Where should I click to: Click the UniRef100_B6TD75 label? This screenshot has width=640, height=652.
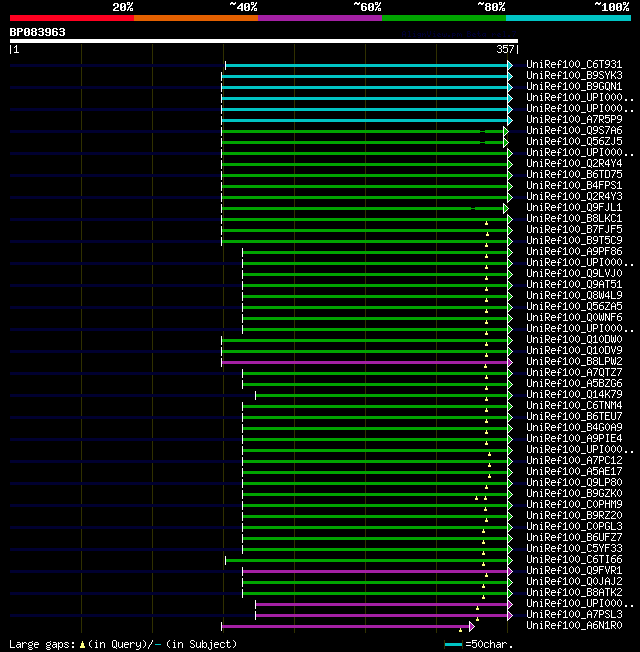pyautogui.click(x=574, y=174)
